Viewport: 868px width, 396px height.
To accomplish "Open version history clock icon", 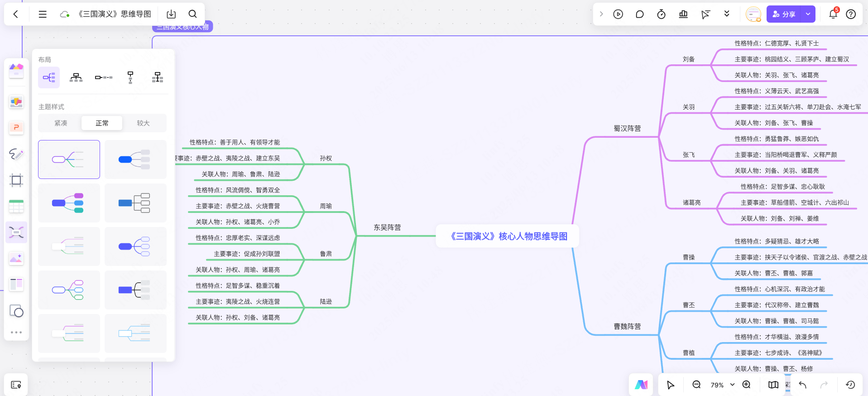I will pyautogui.click(x=850, y=385).
